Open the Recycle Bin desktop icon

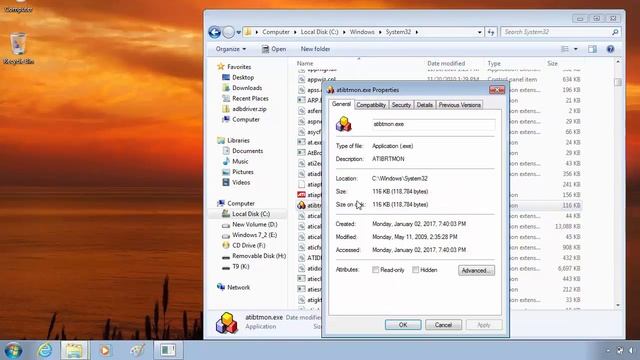click(x=18, y=48)
